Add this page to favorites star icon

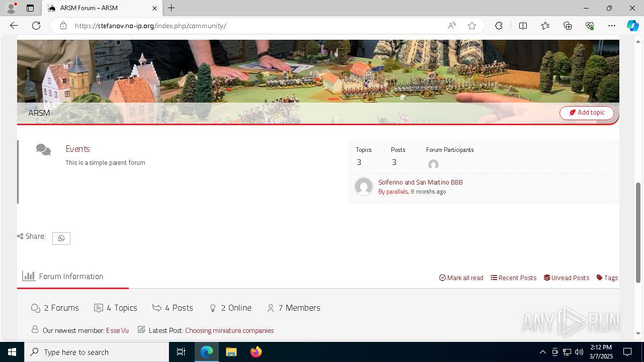point(472,26)
